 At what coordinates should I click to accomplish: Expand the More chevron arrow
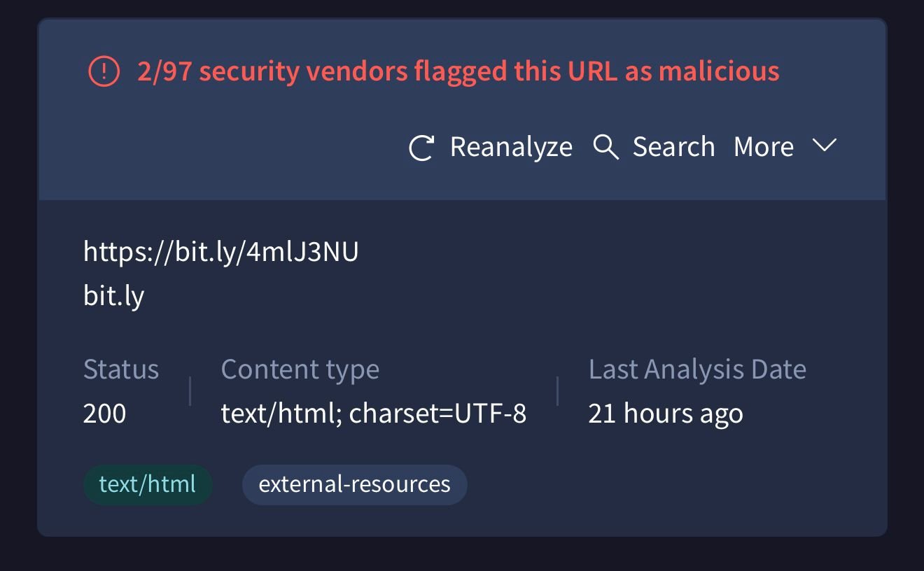(x=824, y=146)
